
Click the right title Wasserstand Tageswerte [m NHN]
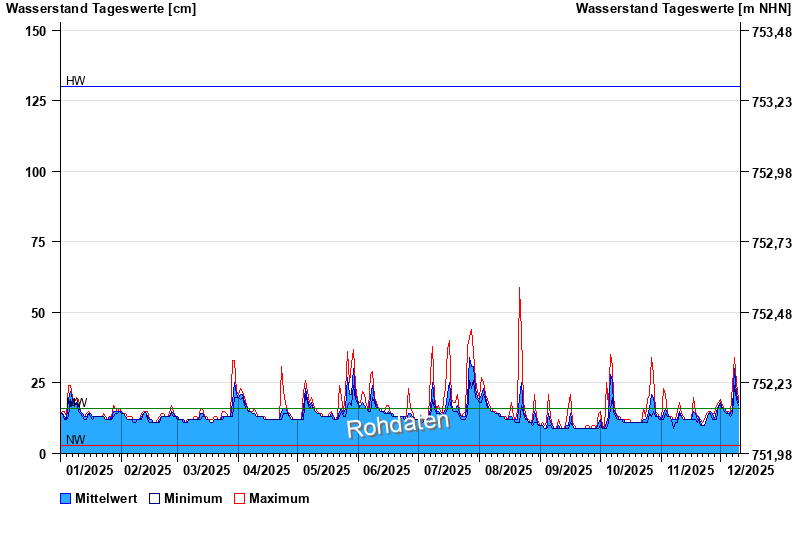point(683,9)
